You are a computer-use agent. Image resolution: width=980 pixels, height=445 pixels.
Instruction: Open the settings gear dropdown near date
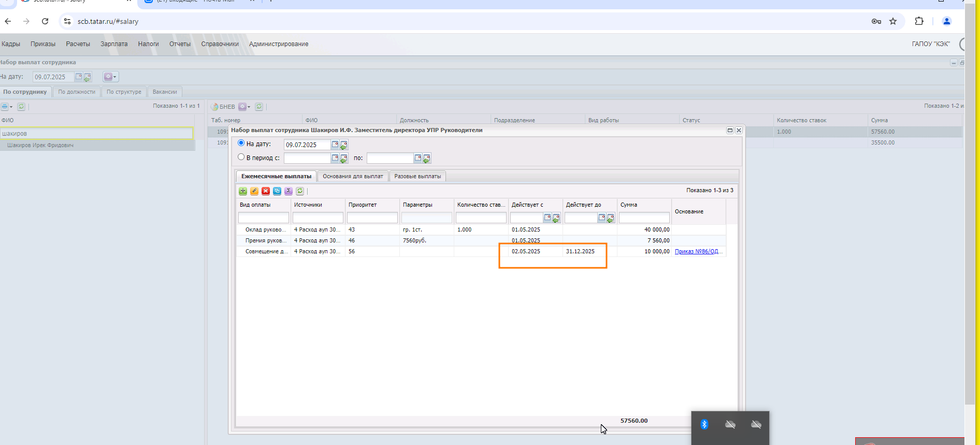(x=110, y=77)
